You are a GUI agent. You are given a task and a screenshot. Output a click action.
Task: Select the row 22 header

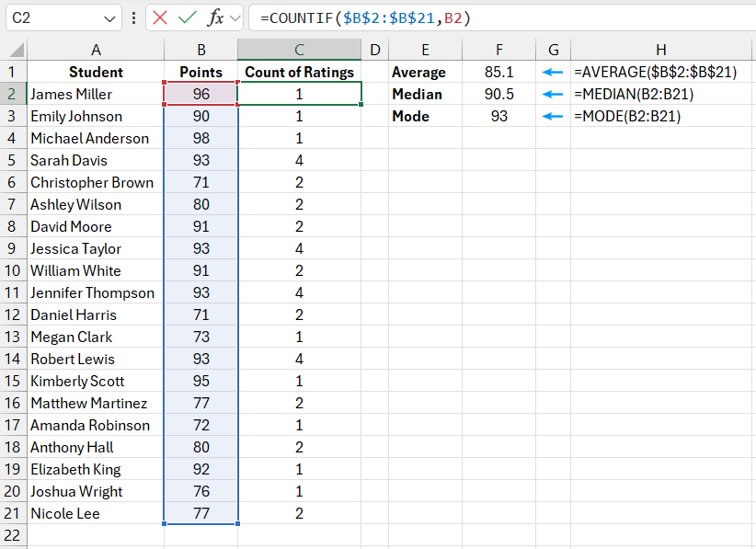click(x=12, y=535)
